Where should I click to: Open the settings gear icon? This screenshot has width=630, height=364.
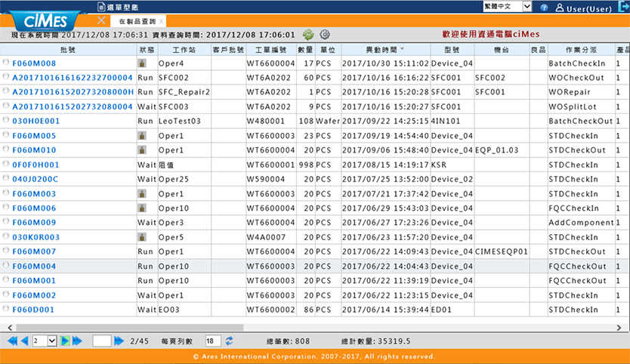(325, 35)
